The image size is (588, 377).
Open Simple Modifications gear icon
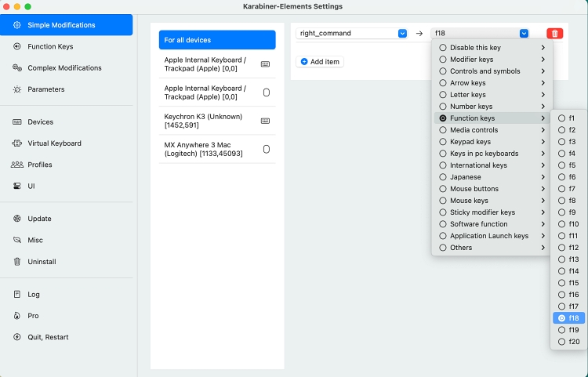pyautogui.click(x=17, y=25)
